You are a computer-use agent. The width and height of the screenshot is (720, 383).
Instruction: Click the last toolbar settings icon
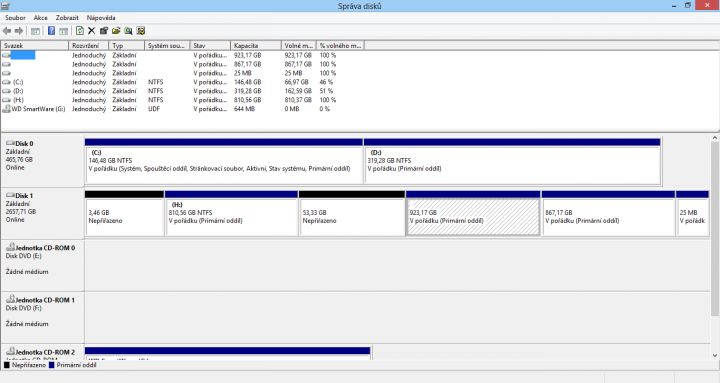click(x=141, y=31)
